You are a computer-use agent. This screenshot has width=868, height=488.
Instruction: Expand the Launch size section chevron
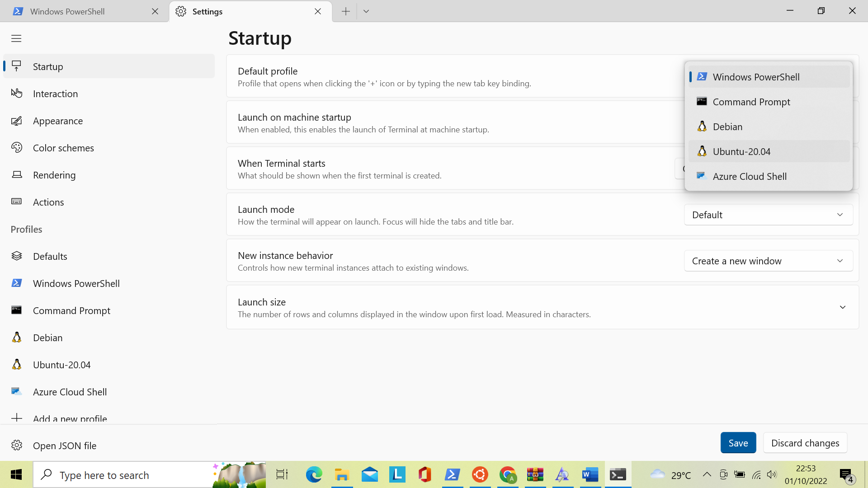(843, 307)
